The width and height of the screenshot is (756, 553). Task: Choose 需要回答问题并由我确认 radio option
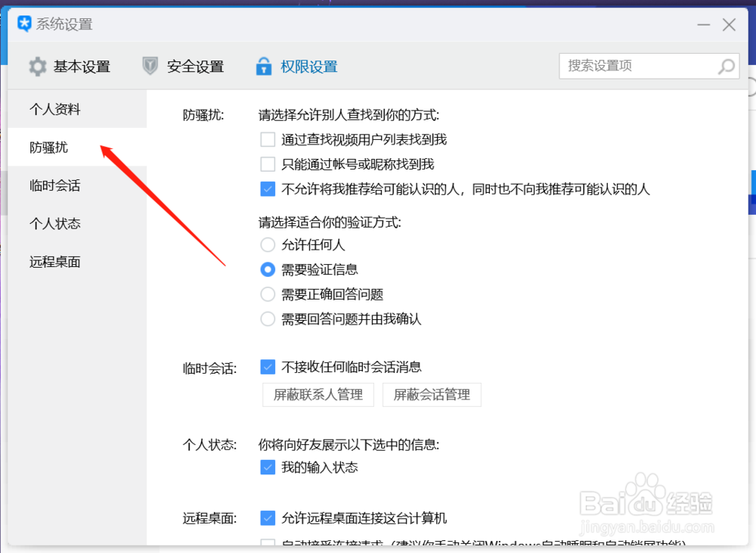268,318
